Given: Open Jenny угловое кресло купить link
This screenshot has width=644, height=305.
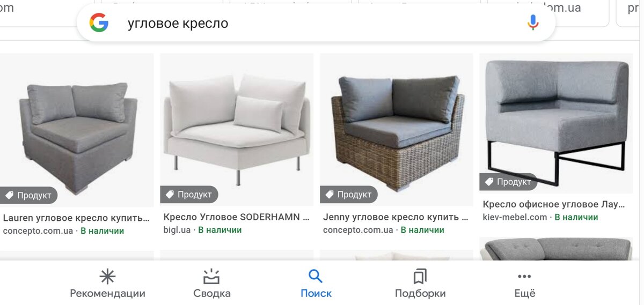Looking at the screenshot, I should click(x=395, y=217).
